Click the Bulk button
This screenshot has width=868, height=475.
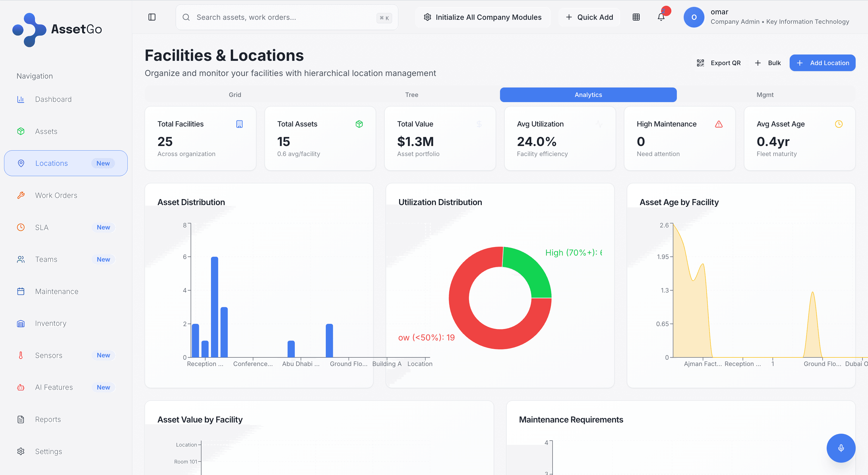[768, 63]
